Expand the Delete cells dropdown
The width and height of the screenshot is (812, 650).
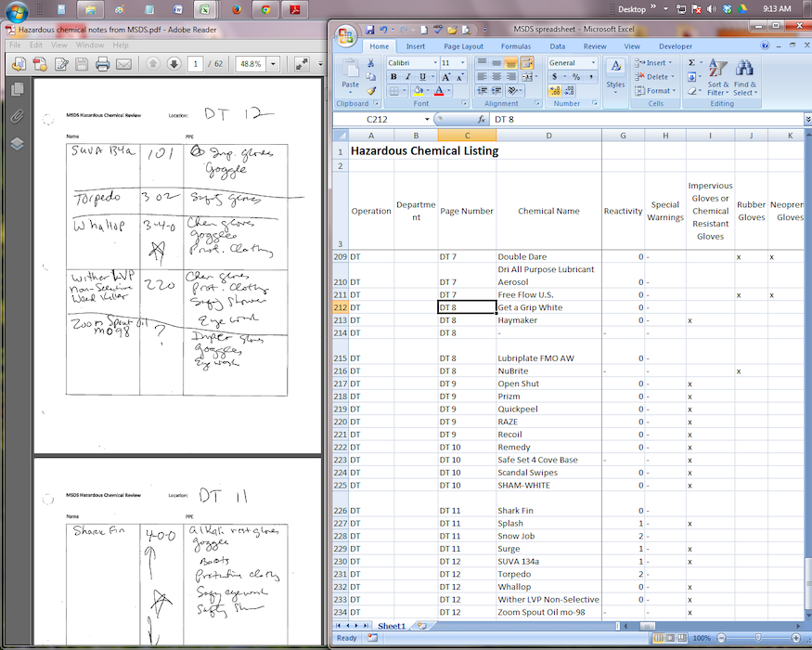[673, 77]
